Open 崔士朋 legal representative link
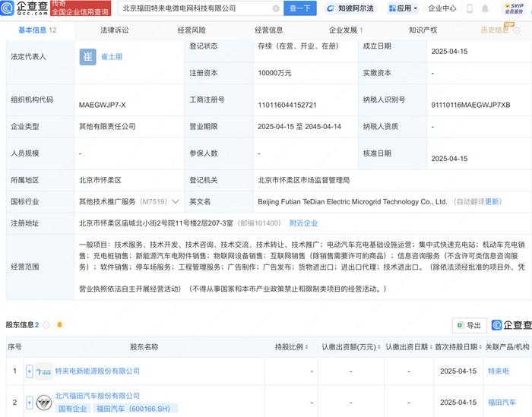Viewport: 532px width, 417px height. [x=112, y=57]
